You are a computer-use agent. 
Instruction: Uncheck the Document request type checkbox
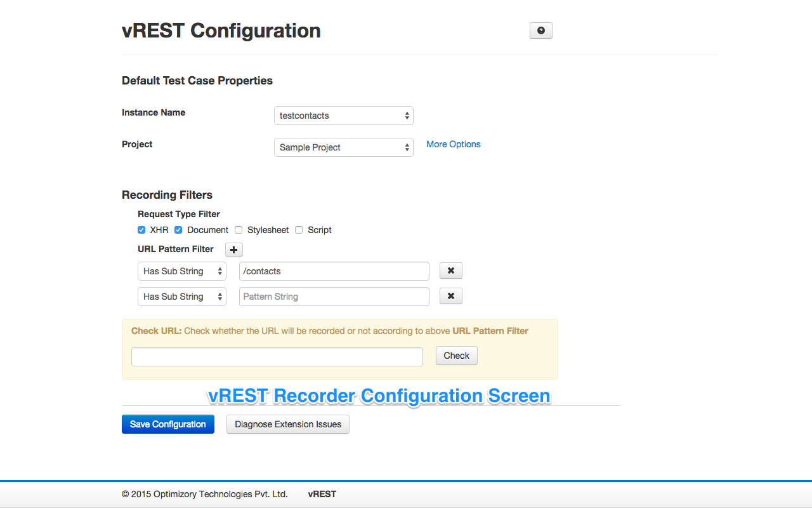click(178, 230)
